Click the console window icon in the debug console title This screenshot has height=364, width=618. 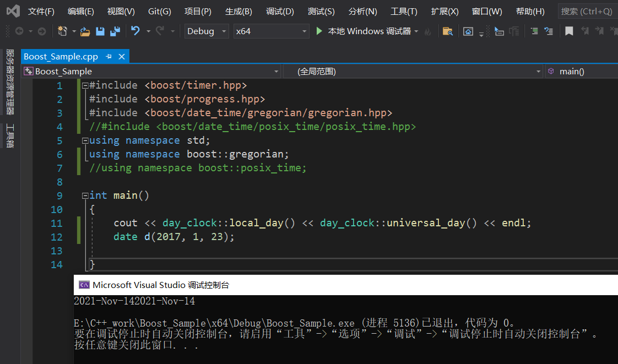coord(84,285)
